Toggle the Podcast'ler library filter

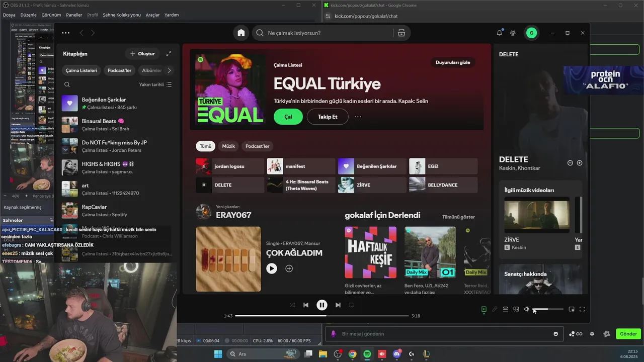tap(119, 70)
